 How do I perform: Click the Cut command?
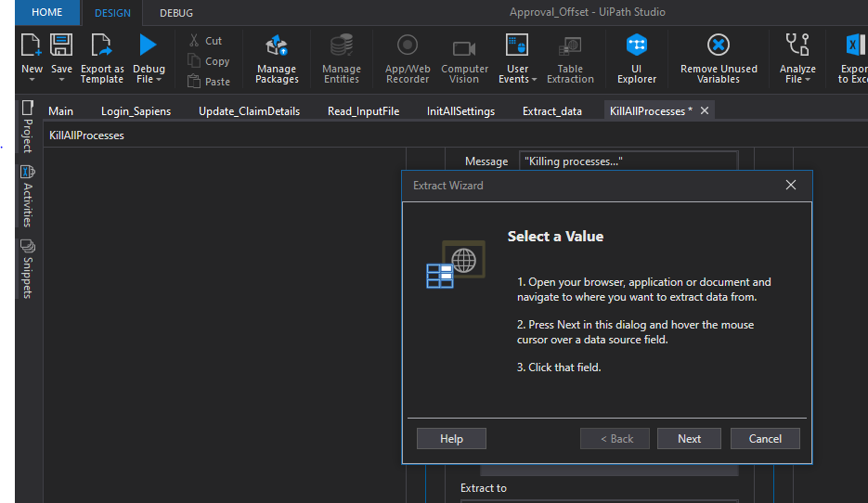[x=205, y=41]
